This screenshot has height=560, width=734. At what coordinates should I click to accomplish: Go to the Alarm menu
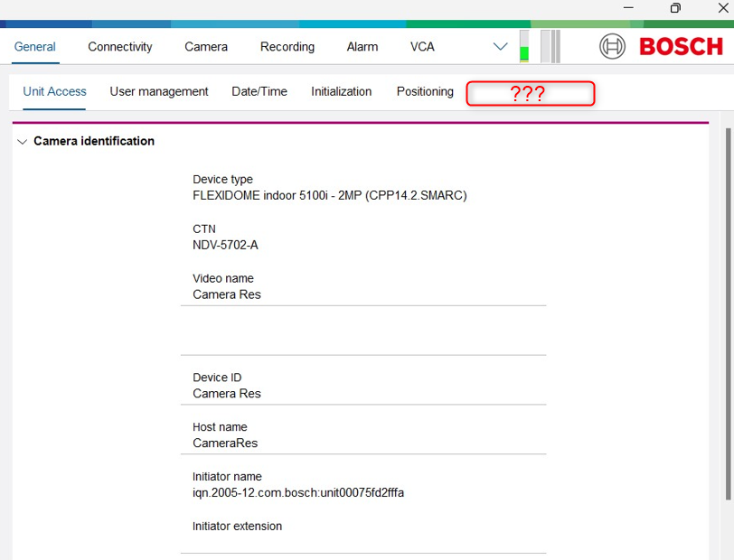[362, 47]
